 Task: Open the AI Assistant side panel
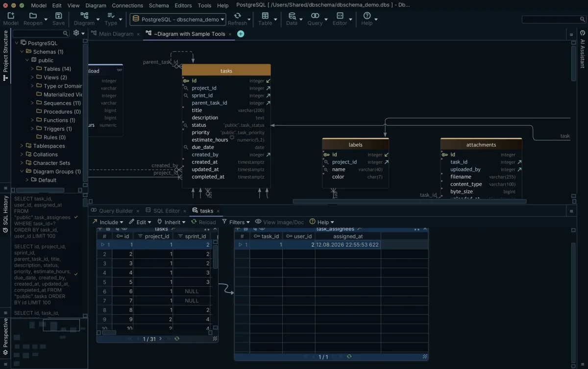point(583,49)
